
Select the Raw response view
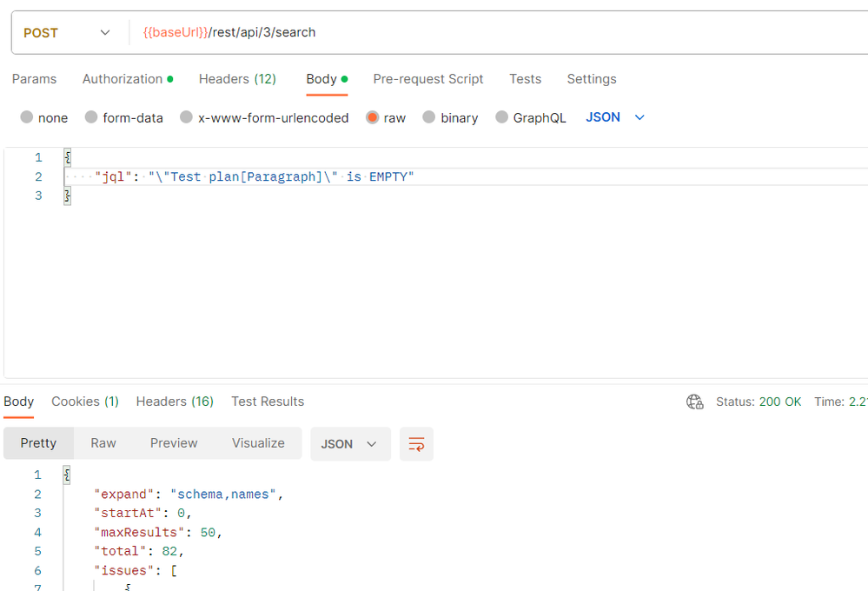point(103,443)
